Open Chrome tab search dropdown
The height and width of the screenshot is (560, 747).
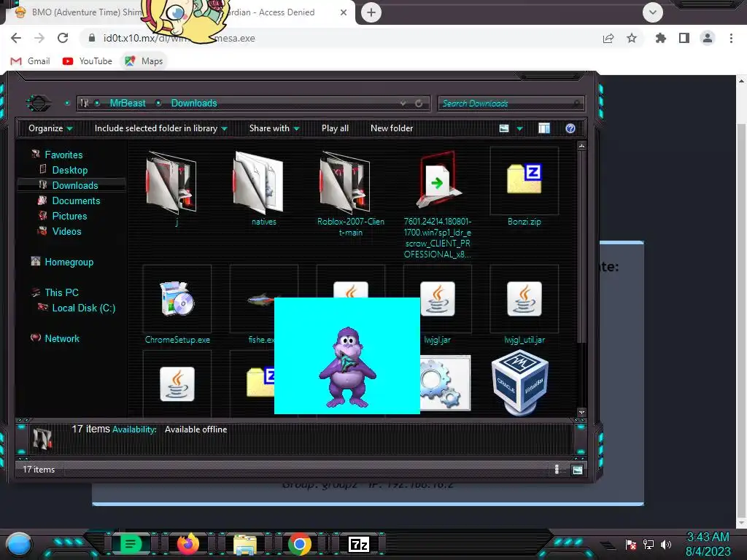(x=653, y=12)
